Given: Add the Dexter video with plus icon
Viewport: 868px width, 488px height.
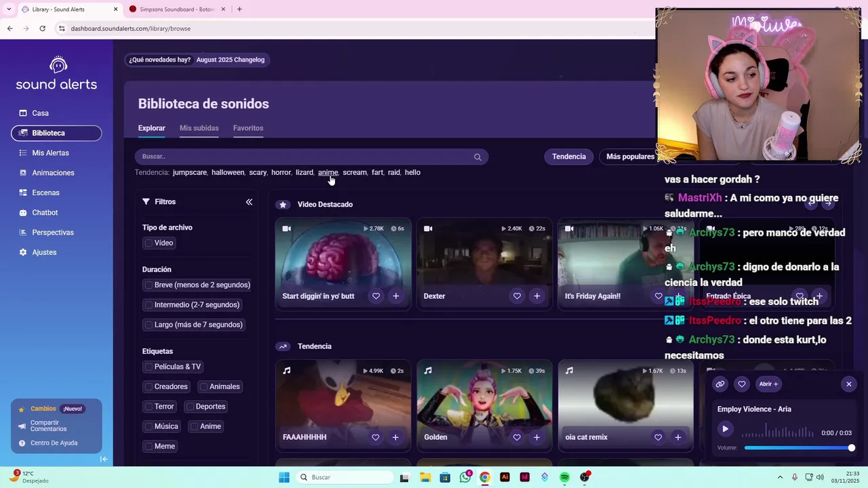Looking at the screenshot, I should point(536,296).
